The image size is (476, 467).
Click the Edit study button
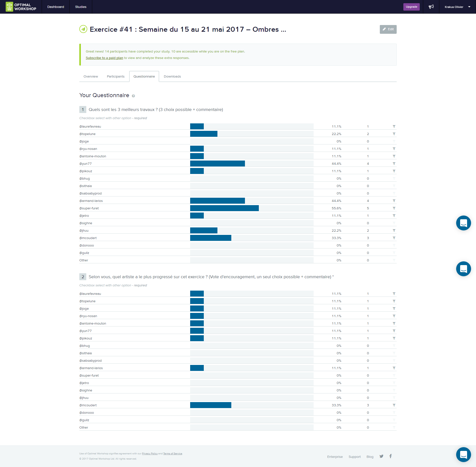[388, 29]
